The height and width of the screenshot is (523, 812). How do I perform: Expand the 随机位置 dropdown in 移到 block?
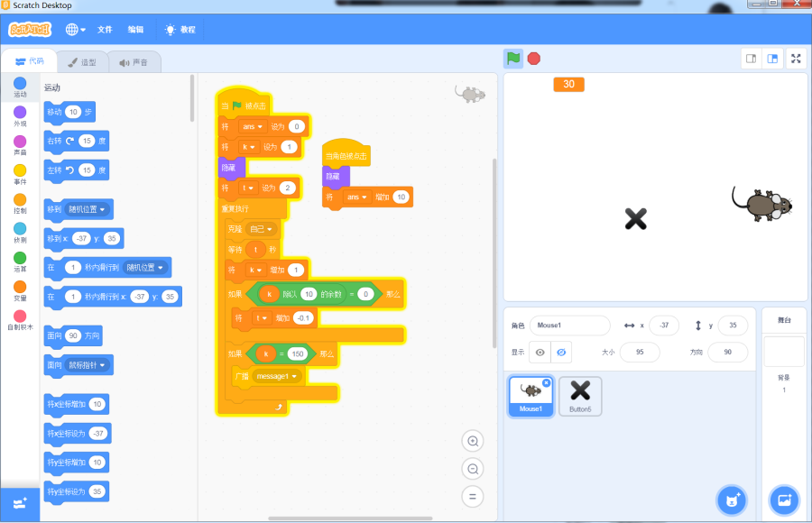click(x=88, y=209)
